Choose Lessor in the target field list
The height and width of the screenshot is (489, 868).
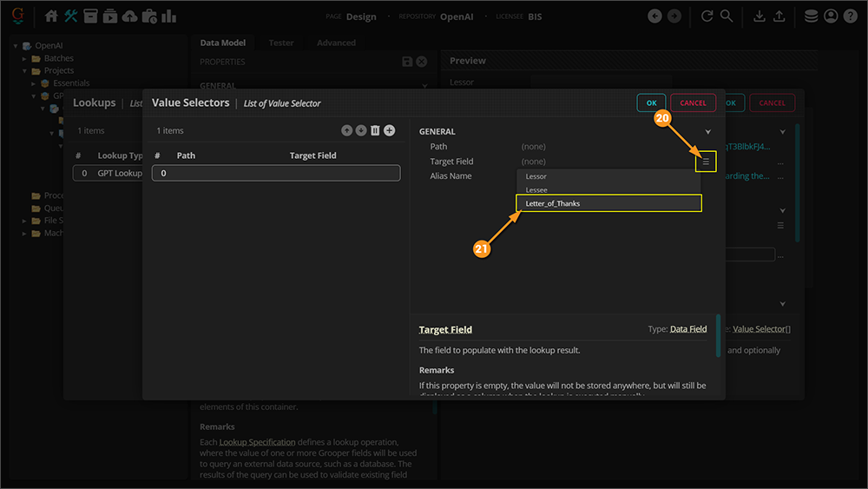pyautogui.click(x=536, y=176)
